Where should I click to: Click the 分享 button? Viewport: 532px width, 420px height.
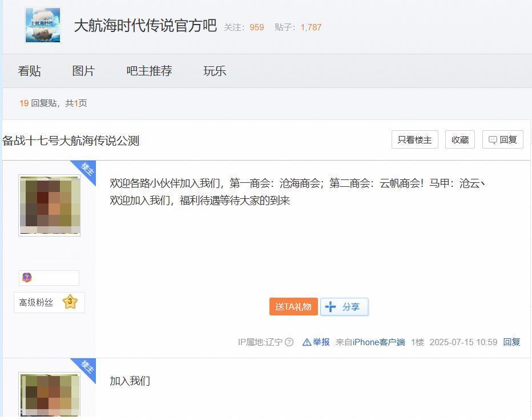(x=344, y=307)
